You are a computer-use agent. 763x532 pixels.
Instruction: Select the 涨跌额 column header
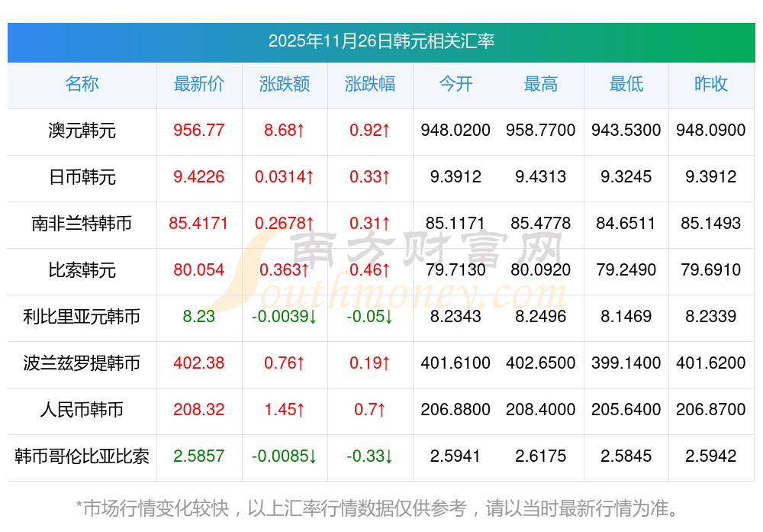(x=284, y=84)
